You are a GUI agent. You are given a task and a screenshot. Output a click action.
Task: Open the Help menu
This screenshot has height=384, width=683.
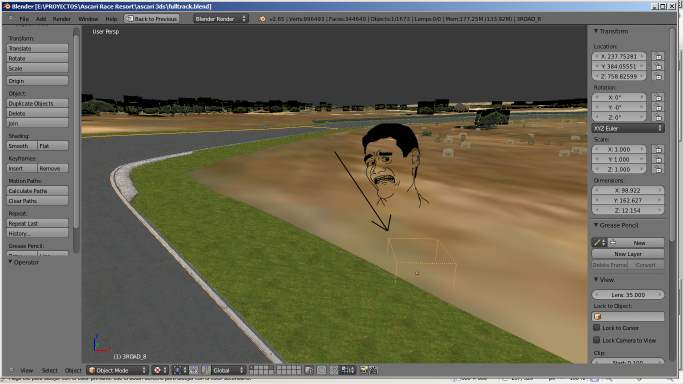(x=111, y=19)
